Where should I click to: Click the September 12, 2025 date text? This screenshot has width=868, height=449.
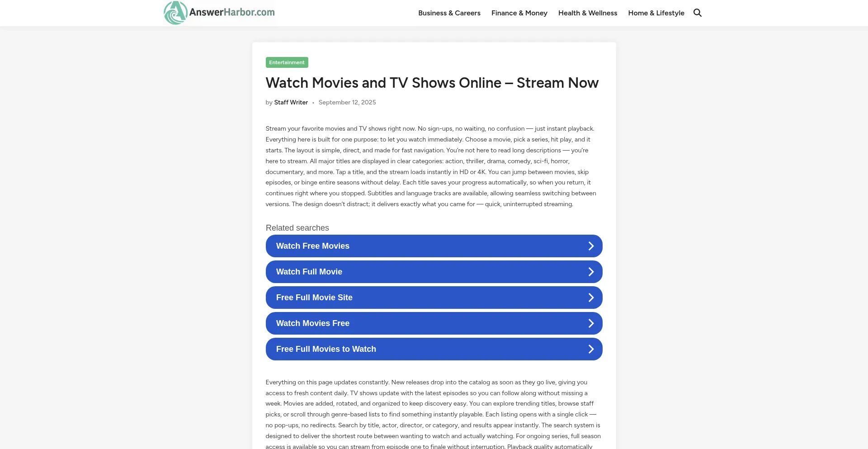point(347,102)
